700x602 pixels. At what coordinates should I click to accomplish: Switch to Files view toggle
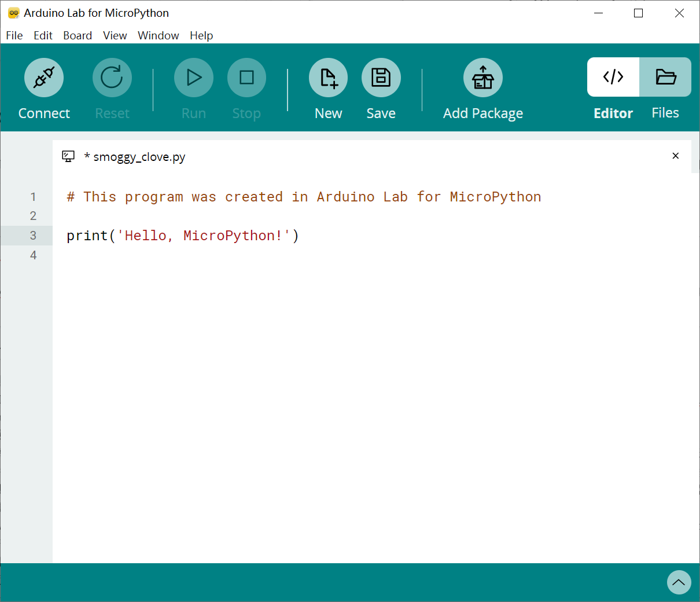coord(665,77)
